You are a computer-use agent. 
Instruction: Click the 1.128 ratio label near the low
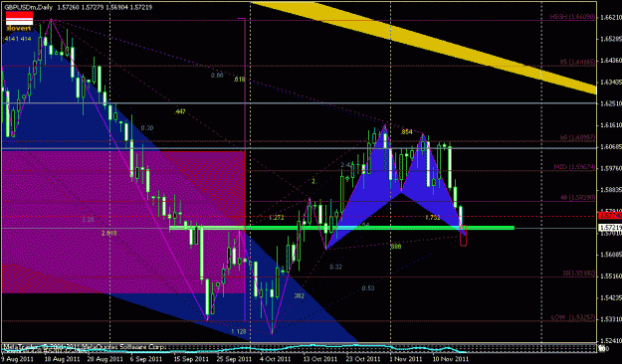239,331
